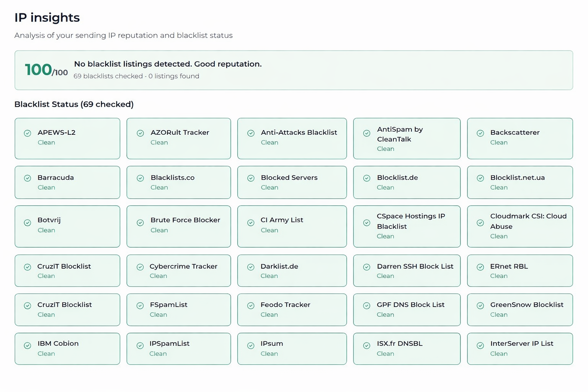Select the GreenSnow Blocklist check icon
Screen dimensions: 588x392
(x=480, y=305)
